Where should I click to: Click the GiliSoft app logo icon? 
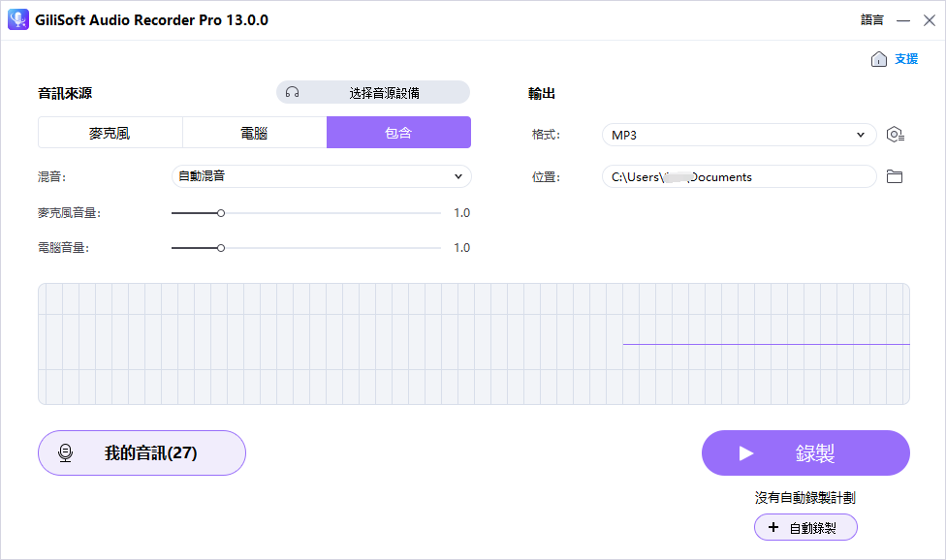[x=18, y=20]
